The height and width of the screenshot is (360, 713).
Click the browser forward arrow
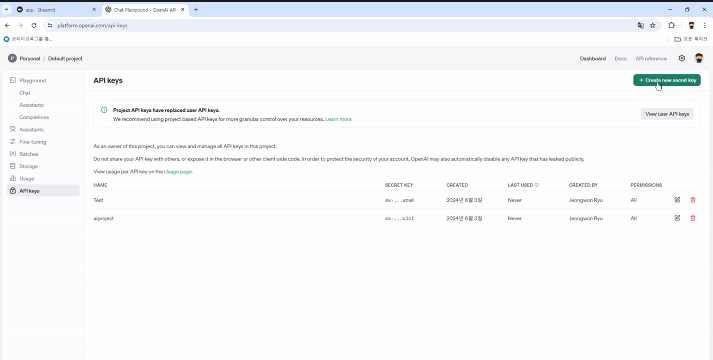pyautogui.click(x=20, y=25)
